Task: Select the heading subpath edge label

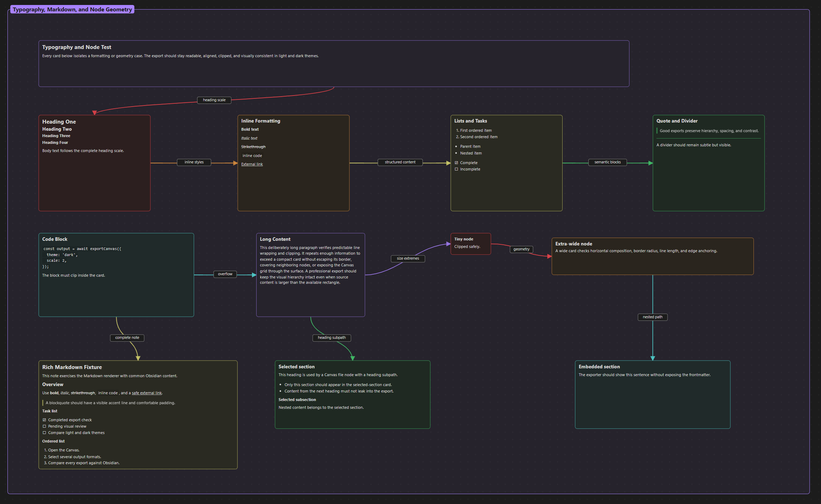Action: 332,338
